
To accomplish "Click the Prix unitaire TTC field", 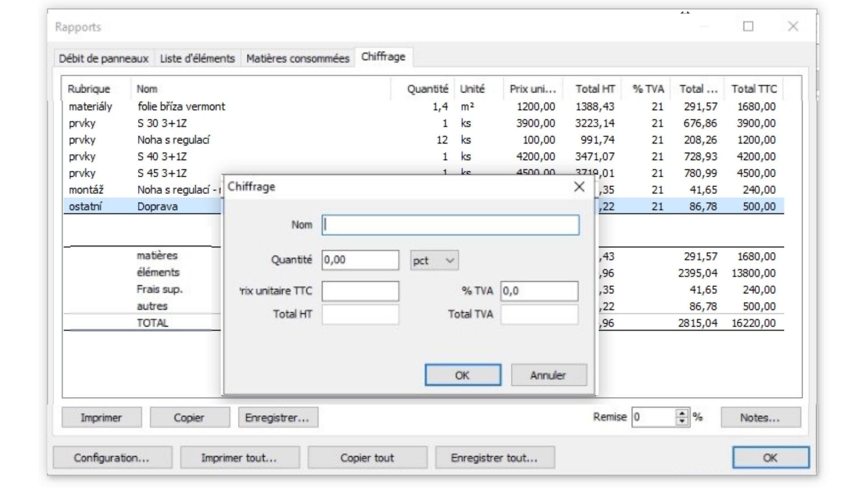I will tap(360, 291).
